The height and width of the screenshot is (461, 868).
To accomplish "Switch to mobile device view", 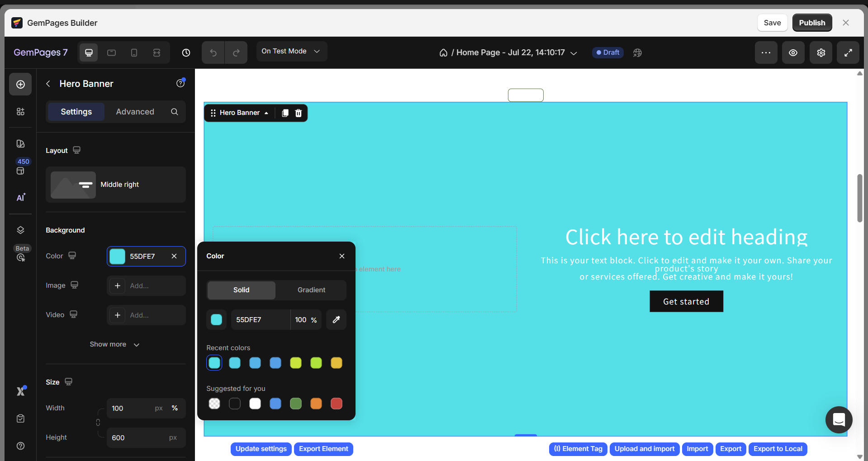I will pos(134,52).
